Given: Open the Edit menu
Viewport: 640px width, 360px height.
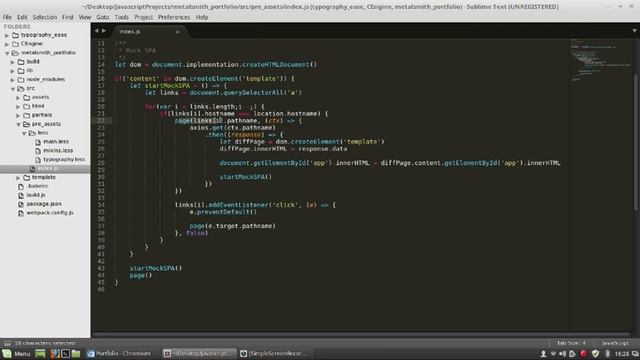Looking at the screenshot, I should coord(22,17).
